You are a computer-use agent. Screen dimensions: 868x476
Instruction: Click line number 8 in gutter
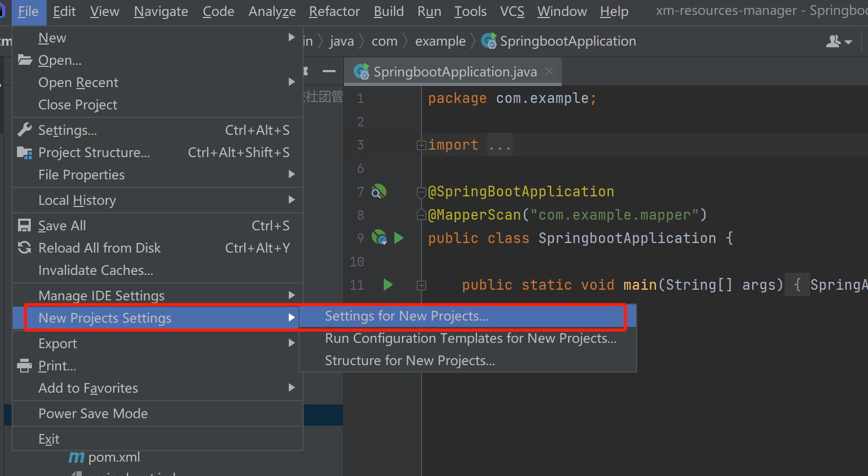click(x=360, y=215)
